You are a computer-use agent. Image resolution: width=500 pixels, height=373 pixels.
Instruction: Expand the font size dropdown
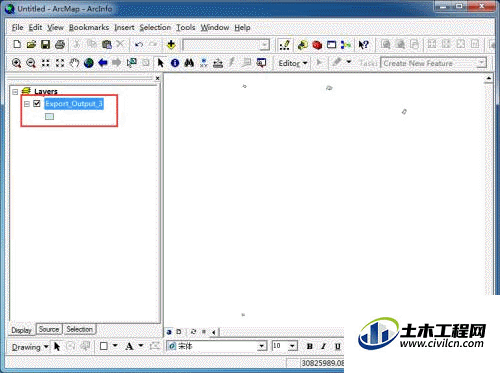(292, 346)
